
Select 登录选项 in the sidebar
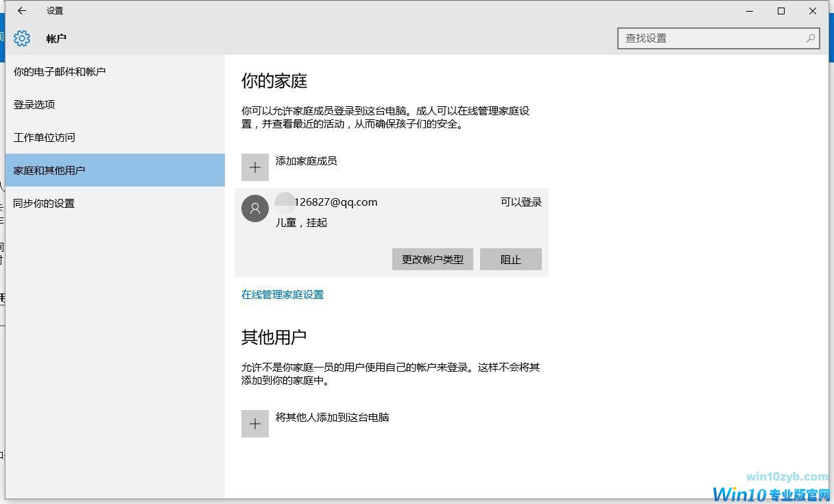point(34,104)
